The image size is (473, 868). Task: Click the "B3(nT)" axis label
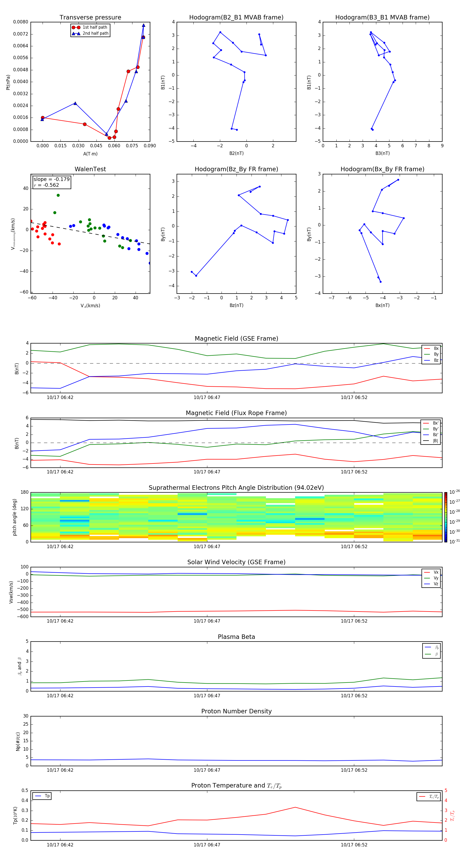[x=382, y=153]
